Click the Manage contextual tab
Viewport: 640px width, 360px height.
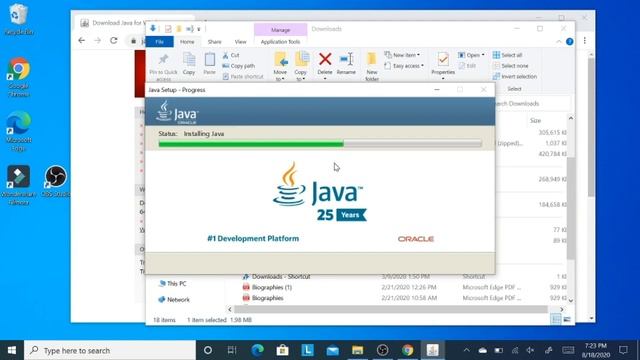[x=280, y=30]
